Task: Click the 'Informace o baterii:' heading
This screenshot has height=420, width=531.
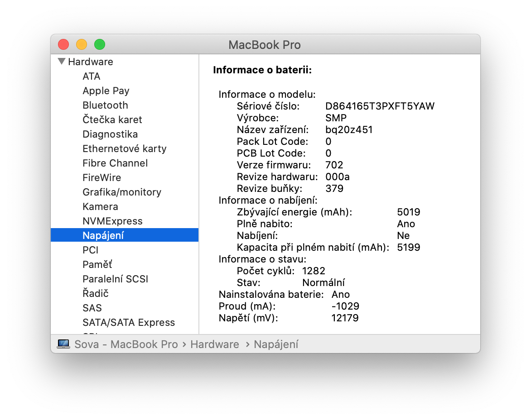Action: pyautogui.click(x=262, y=70)
